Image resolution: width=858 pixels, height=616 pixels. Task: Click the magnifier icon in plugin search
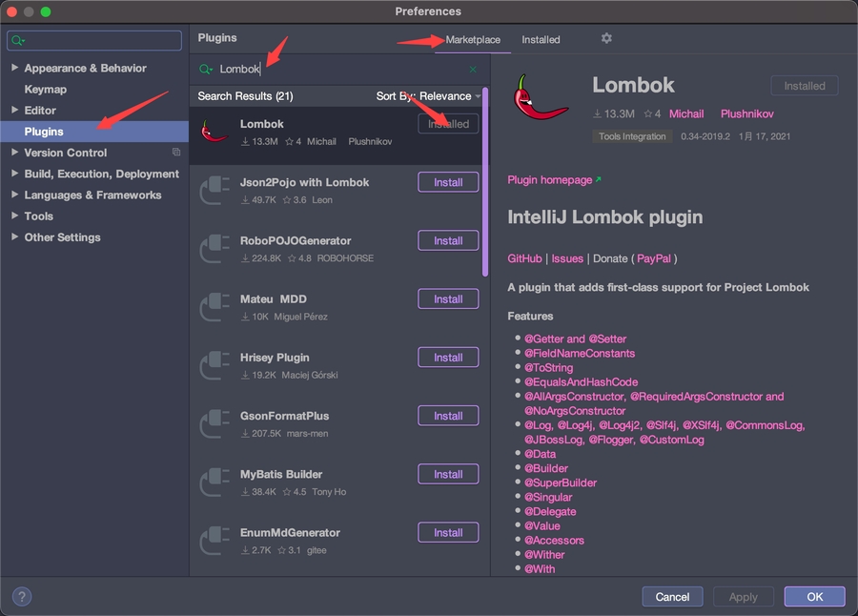(x=207, y=70)
